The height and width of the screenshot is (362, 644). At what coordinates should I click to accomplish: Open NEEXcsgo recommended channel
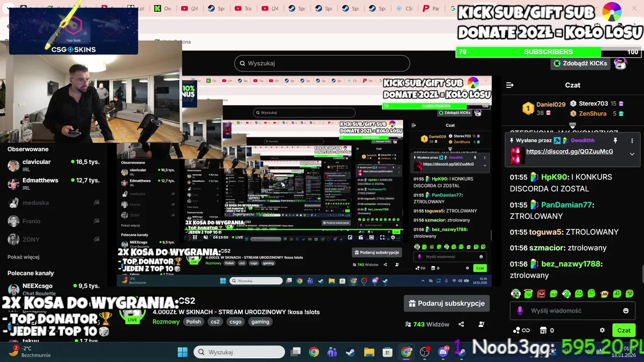pos(53,289)
